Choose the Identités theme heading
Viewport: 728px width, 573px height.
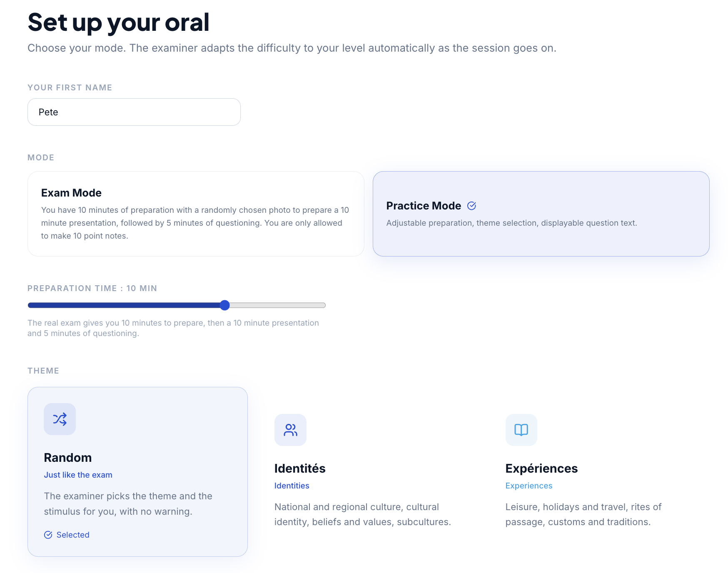(300, 468)
